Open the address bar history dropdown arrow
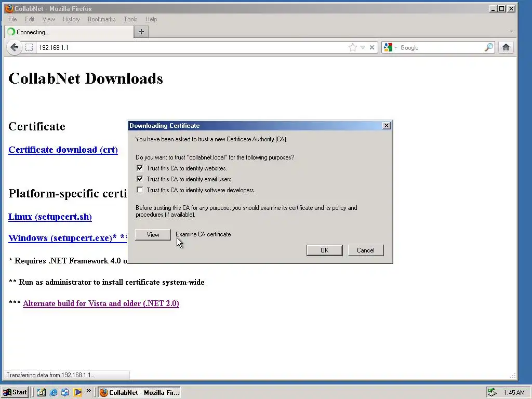Screen dimensions: 532x399 coord(363,47)
